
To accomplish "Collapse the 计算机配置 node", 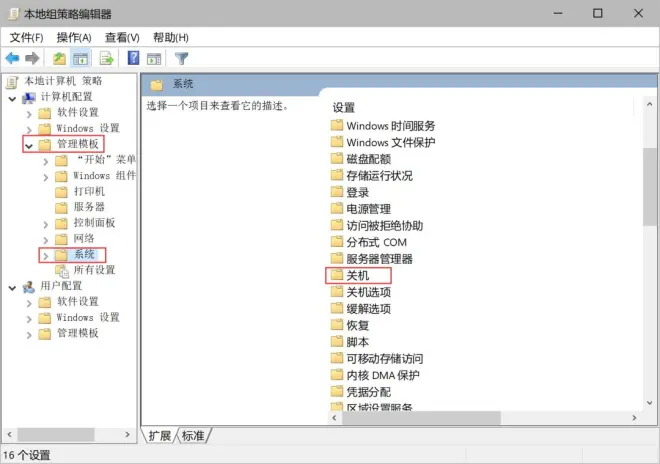I will [12, 99].
